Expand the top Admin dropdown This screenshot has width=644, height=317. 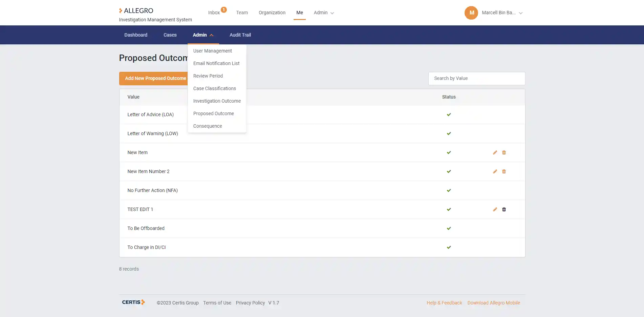pyautogui.click(x=324, y=13)
